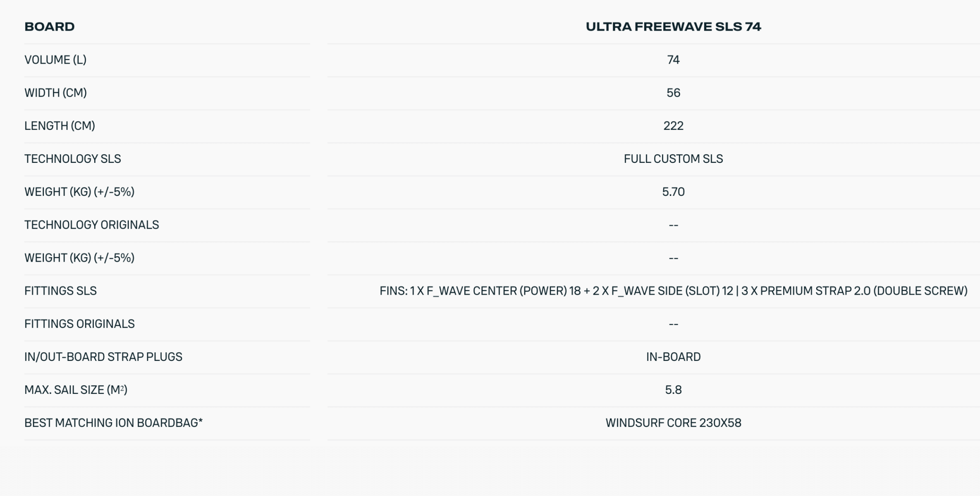Click the volume value 74
Screen dimensions: 980x496
click(673, 60)
